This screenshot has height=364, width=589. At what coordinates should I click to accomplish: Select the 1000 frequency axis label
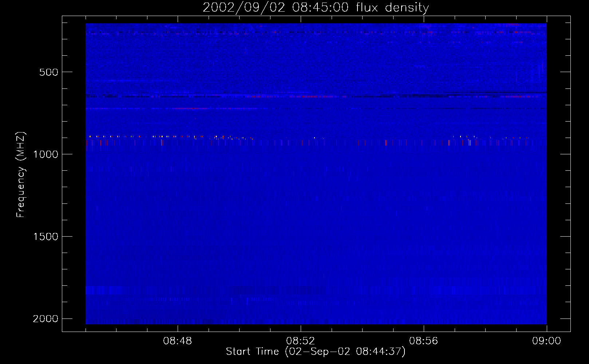pyautogui.click(x=46, y=154)
